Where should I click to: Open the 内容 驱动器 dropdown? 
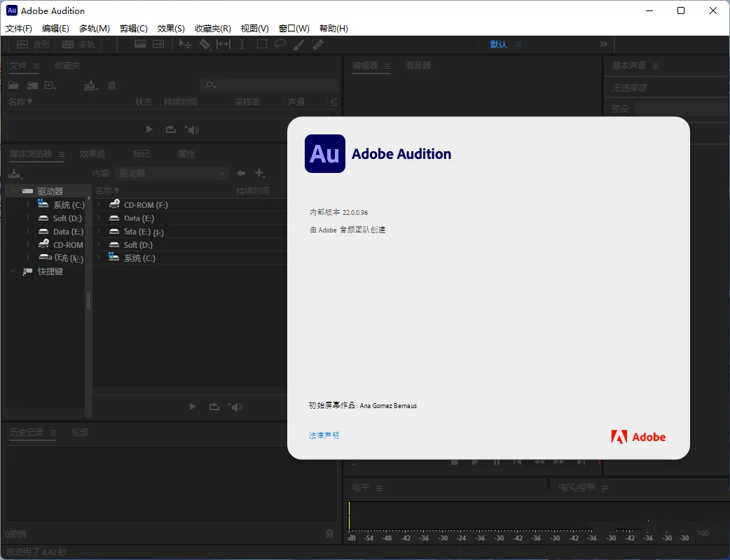tap(172, 173)
